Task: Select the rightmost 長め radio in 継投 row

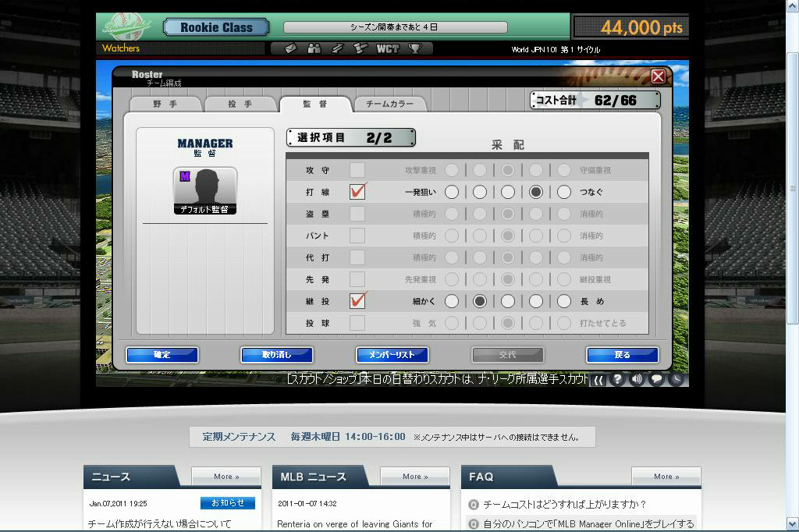Action: (564, 301)
